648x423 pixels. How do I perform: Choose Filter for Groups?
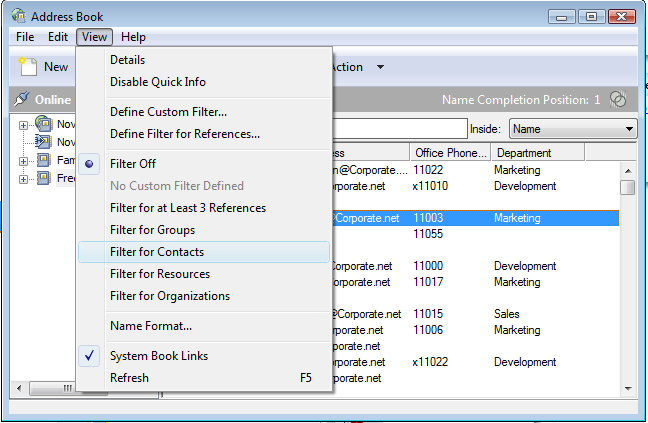(204, 230)
